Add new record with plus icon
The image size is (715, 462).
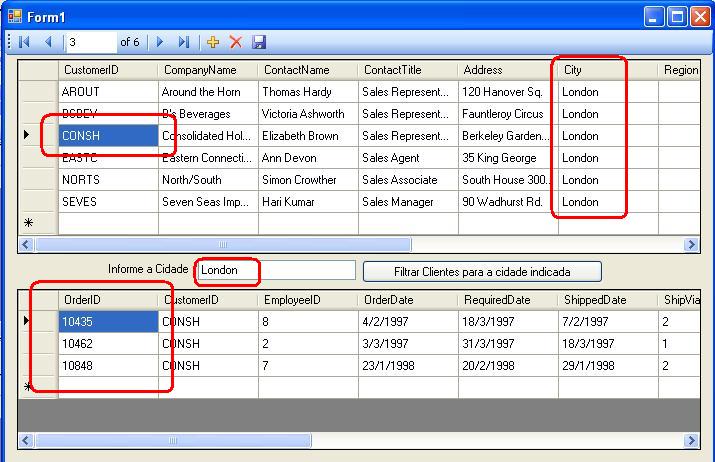213,42
